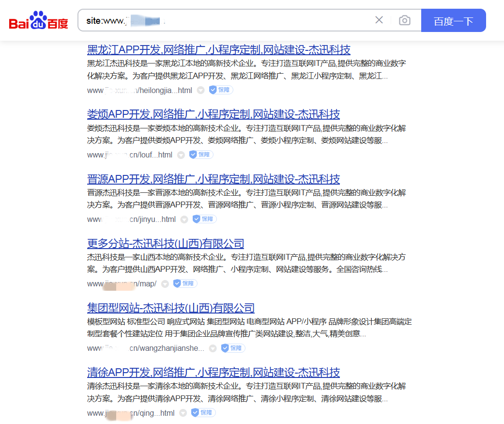Image resolution: width=504 pixels, height=424 pixels.
Task: Click the 保障 icon next to the 娄烦 result URL
Action: pyautogui.click(x=201, y=154)
